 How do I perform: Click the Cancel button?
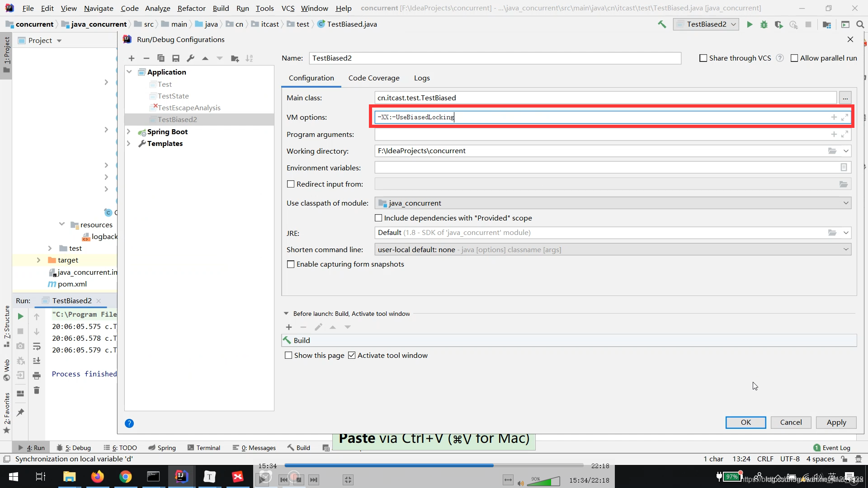(x=791, y=422)
